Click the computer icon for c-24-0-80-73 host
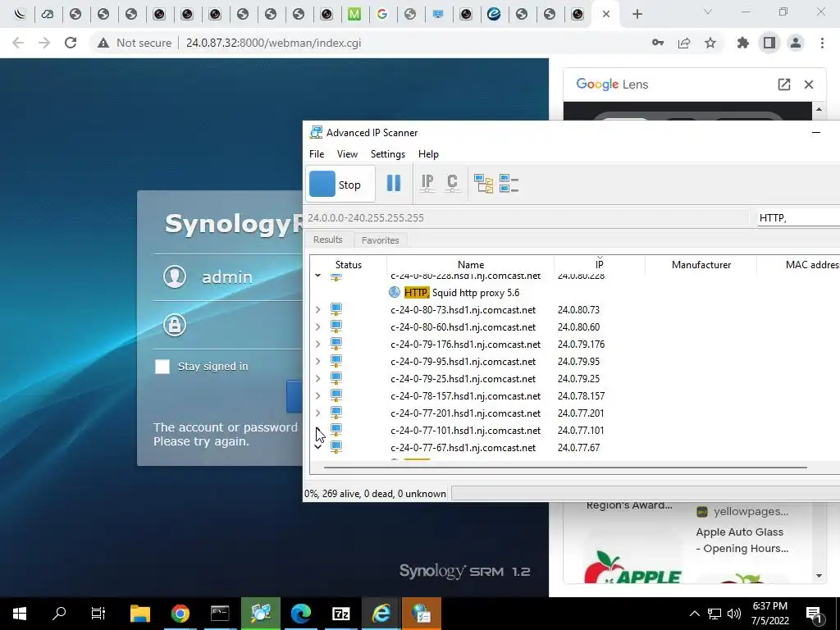 [x=336, y=309]
